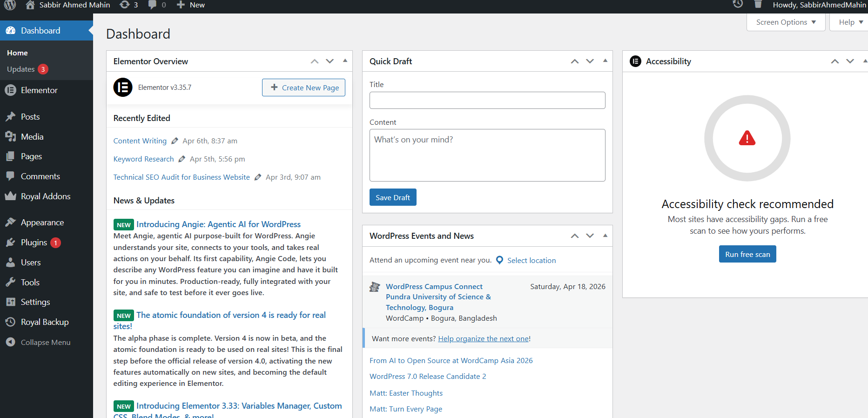Click the location pin icon near Select location
This screenshot has height=418, width=868.
(x=499, y=260)
